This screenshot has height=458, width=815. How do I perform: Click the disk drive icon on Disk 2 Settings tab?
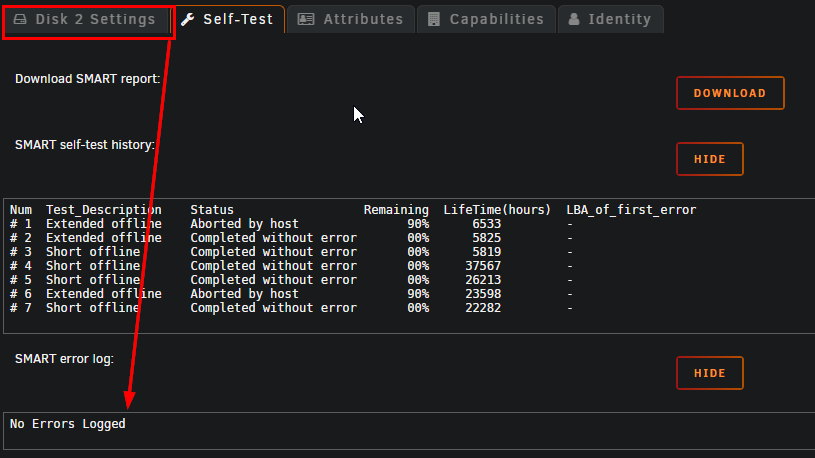tap(20, 19)
